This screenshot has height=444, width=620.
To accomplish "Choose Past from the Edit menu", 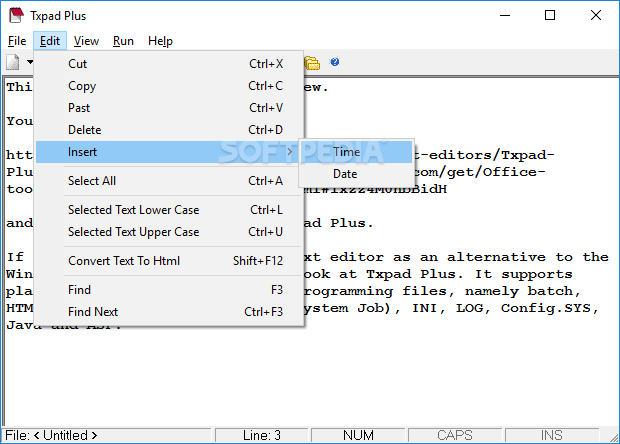I will pyautogui.click(x=169, y=108).
